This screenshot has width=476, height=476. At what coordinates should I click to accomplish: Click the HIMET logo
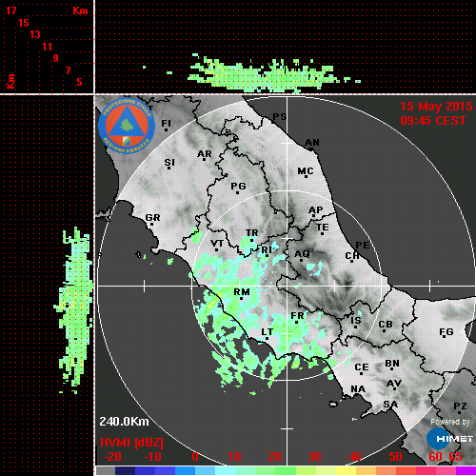click(449, 439)
